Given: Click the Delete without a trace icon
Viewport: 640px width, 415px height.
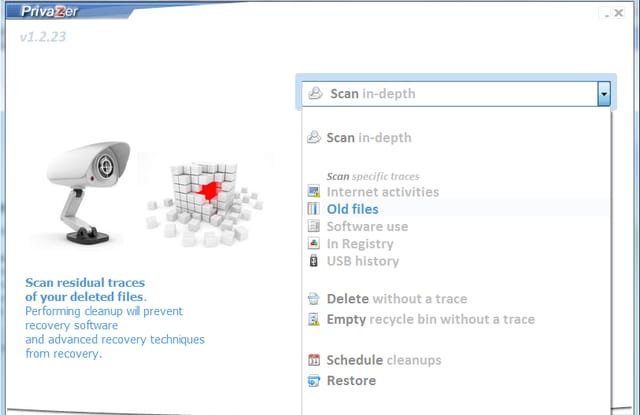Looking at the screenshot, I should (313, 299).
